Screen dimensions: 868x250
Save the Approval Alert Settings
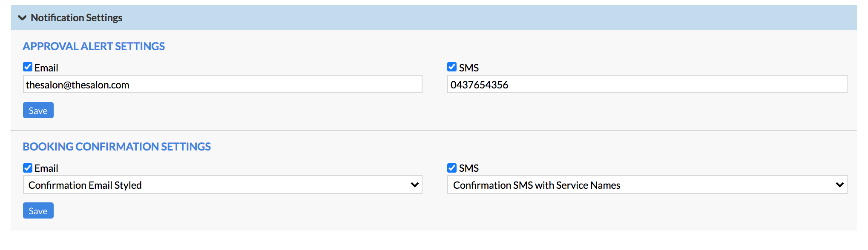pyautogui.click(x=38, y=111)
